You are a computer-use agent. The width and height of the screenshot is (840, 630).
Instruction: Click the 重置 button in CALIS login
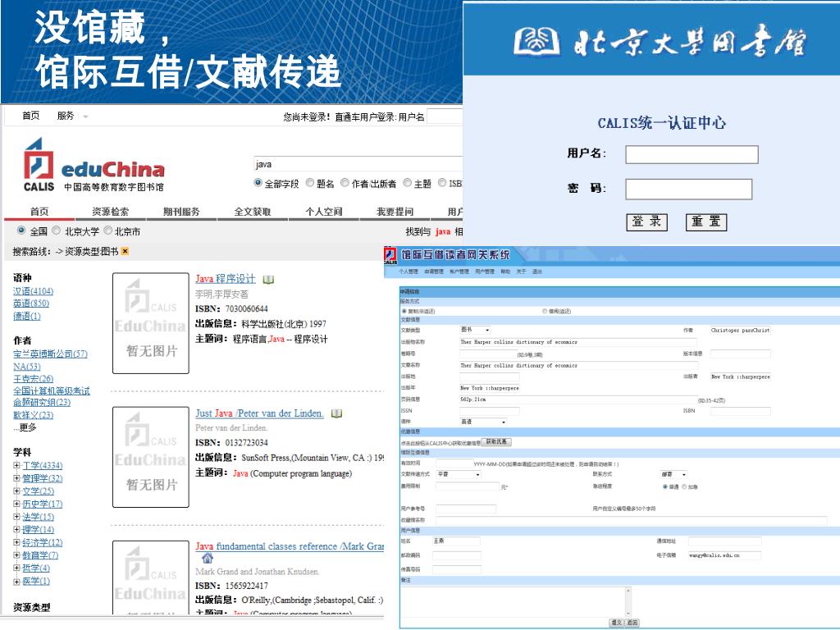[x=706, y=221]
